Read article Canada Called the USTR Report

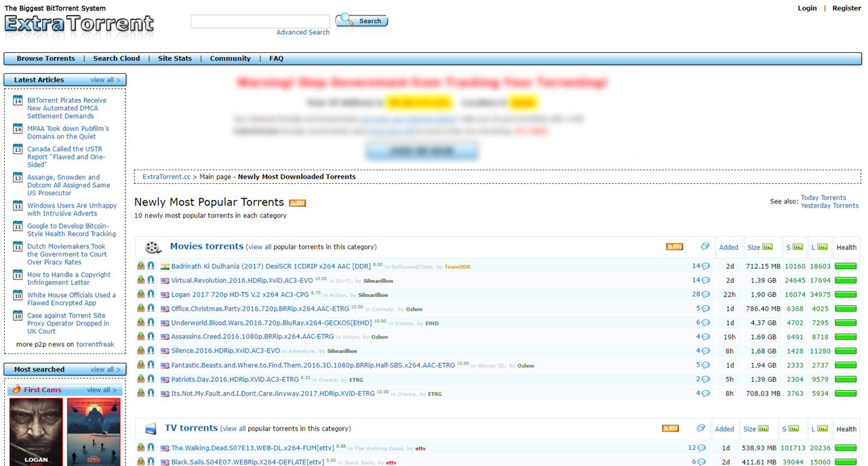click(x=66, y=157)
